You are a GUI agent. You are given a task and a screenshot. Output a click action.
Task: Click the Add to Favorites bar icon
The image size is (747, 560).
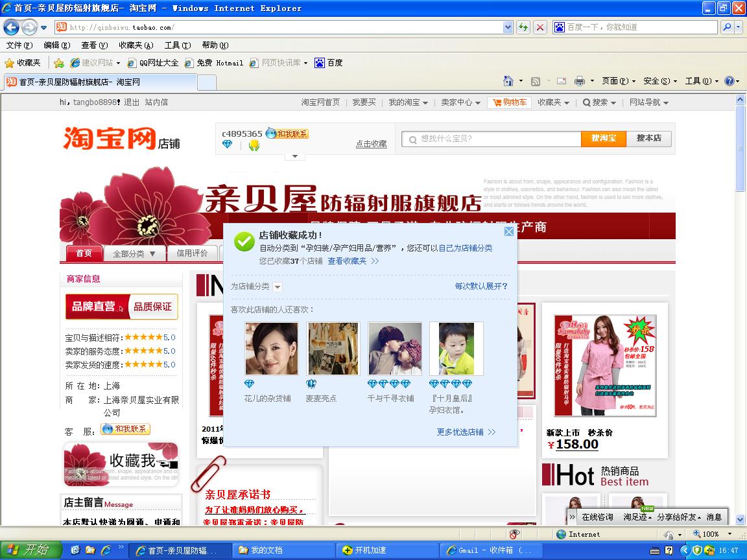59,63
